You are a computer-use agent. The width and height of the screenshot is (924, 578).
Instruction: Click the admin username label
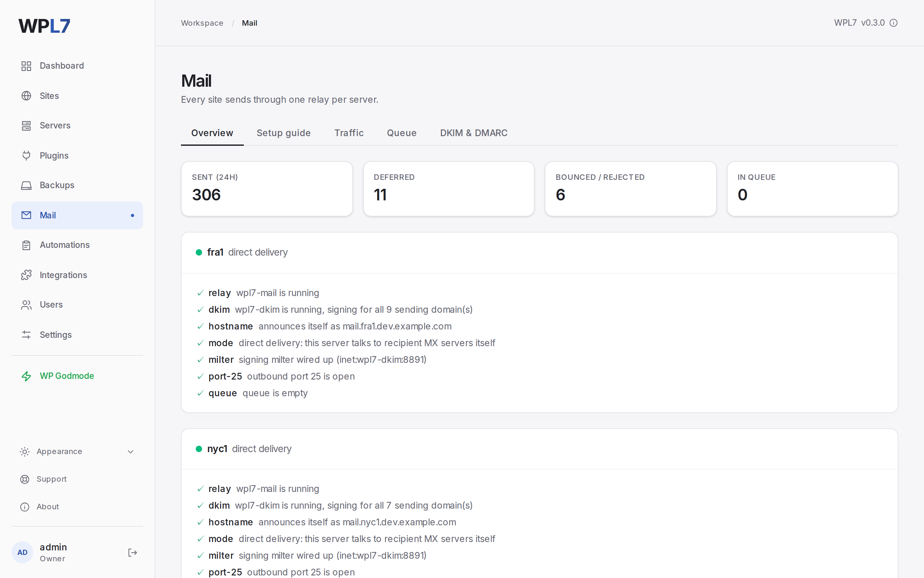[53, 547]
